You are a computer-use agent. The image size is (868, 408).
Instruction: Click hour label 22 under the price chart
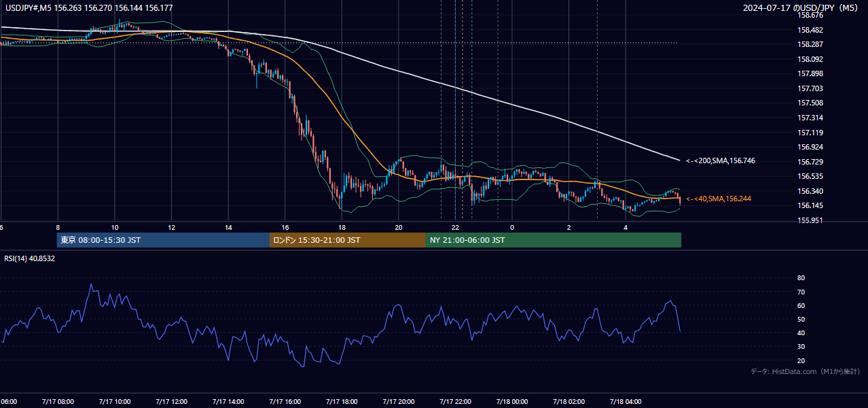tap(456, 227)
